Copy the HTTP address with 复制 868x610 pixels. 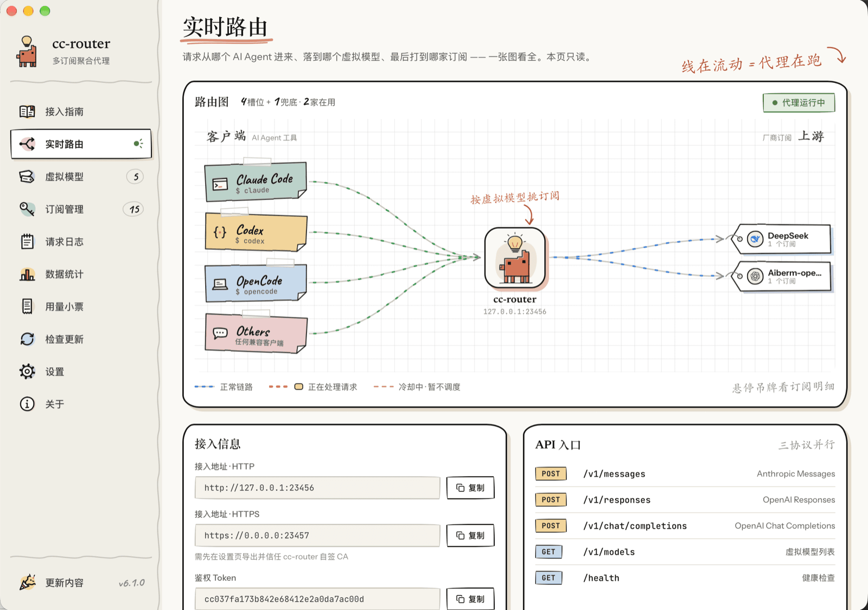(470, 488)
